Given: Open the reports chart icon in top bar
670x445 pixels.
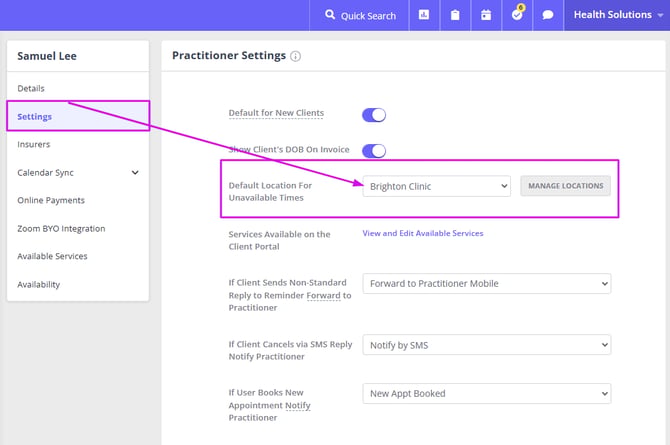Looking at the screenshot, I should (424, 15).
